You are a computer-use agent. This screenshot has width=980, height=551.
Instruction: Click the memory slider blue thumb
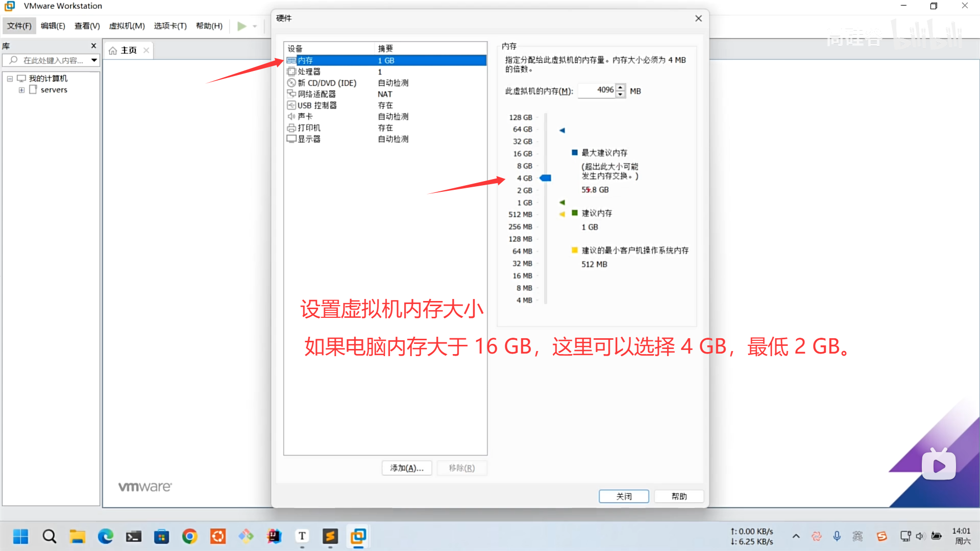(546, 178)
